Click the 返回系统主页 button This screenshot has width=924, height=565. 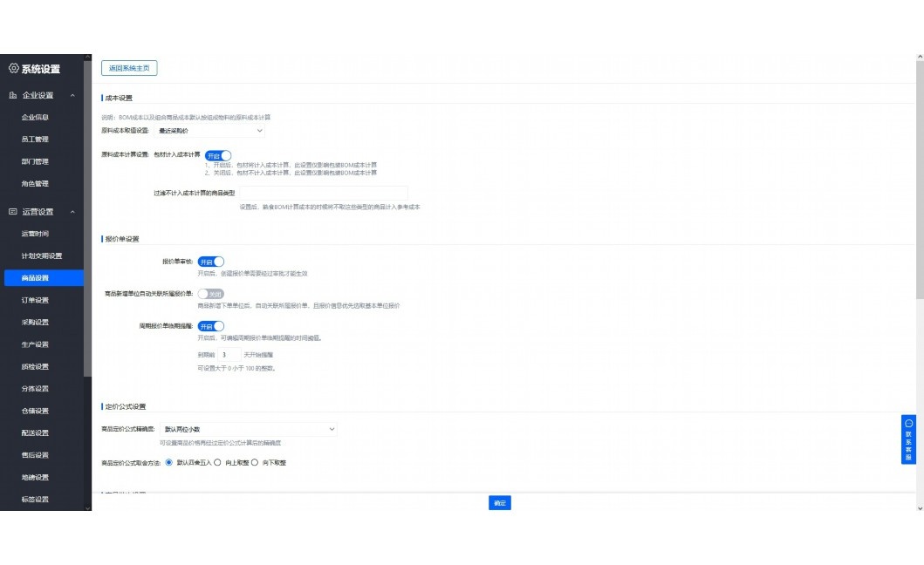click(129, 68)
